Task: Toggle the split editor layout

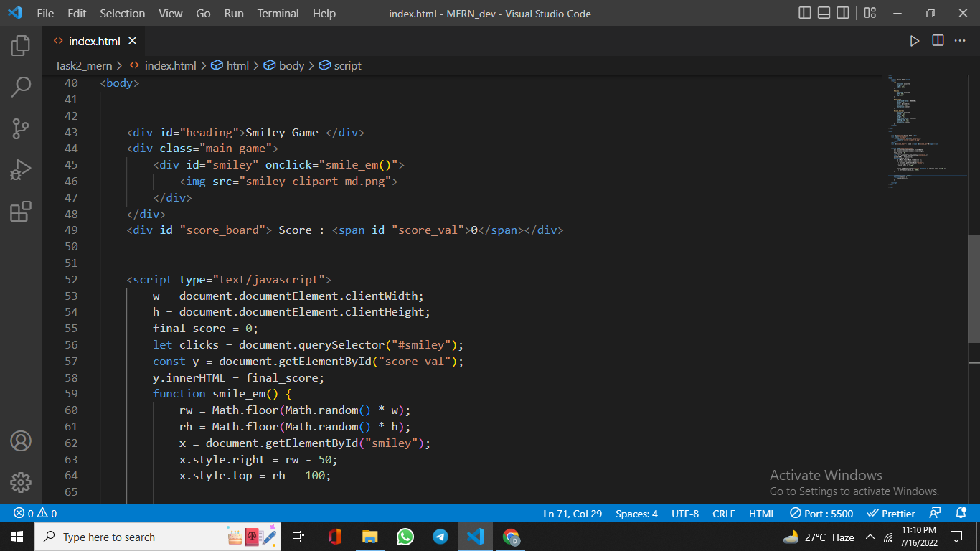Action: (938, 41)
